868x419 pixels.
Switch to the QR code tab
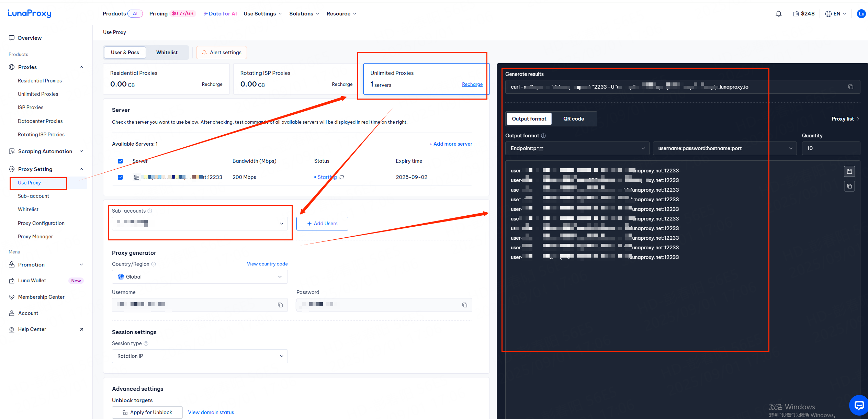tap(573, 119)
